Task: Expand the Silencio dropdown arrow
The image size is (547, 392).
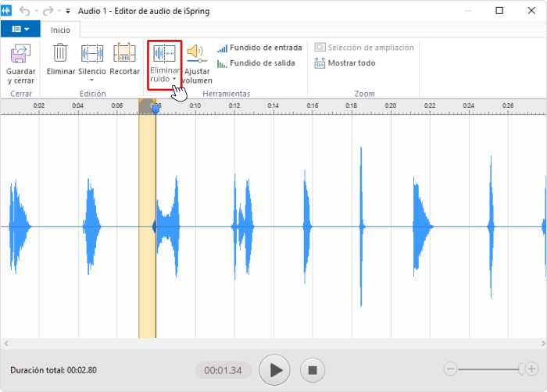Action: click(91, 80)
